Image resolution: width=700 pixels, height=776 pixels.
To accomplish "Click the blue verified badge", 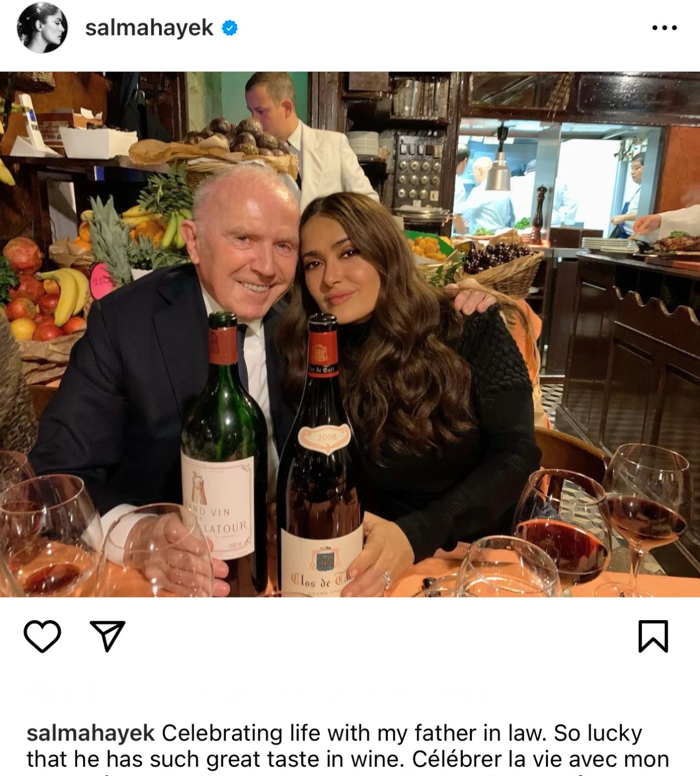I will [230, 27].
